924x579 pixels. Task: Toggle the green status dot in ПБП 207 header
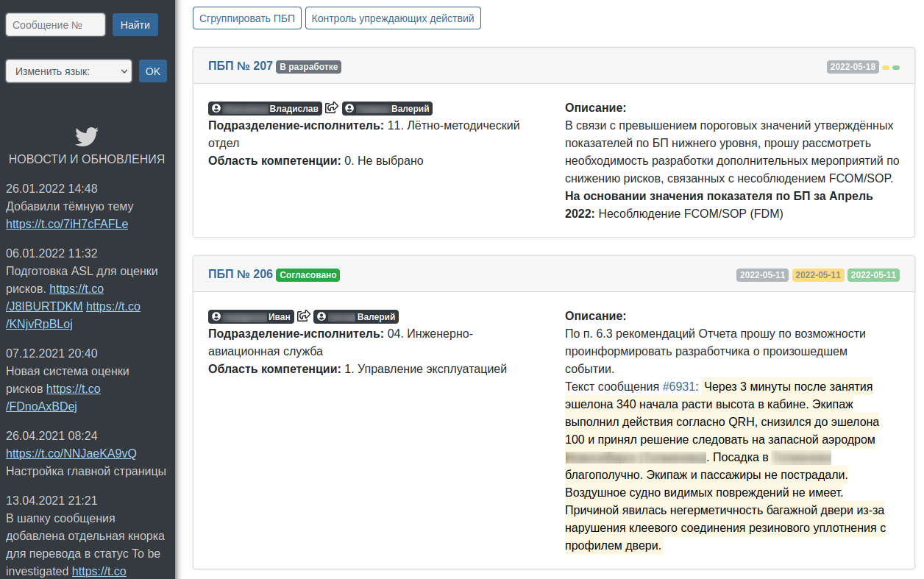click(895, 67)
